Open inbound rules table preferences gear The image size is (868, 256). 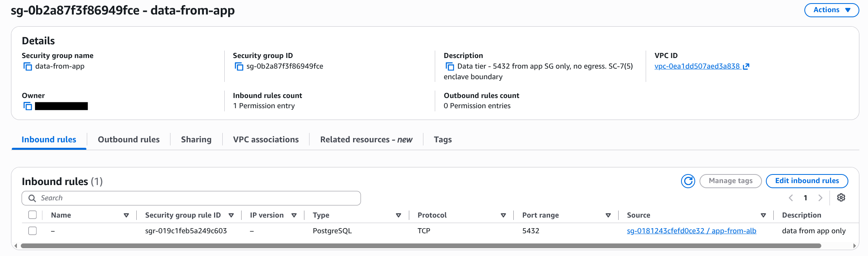click(841, 198)
